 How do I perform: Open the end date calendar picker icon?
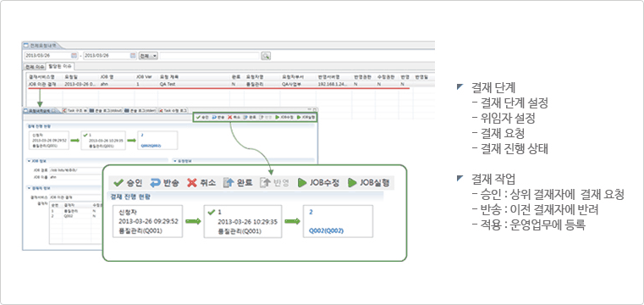click(x=133, y=55)
